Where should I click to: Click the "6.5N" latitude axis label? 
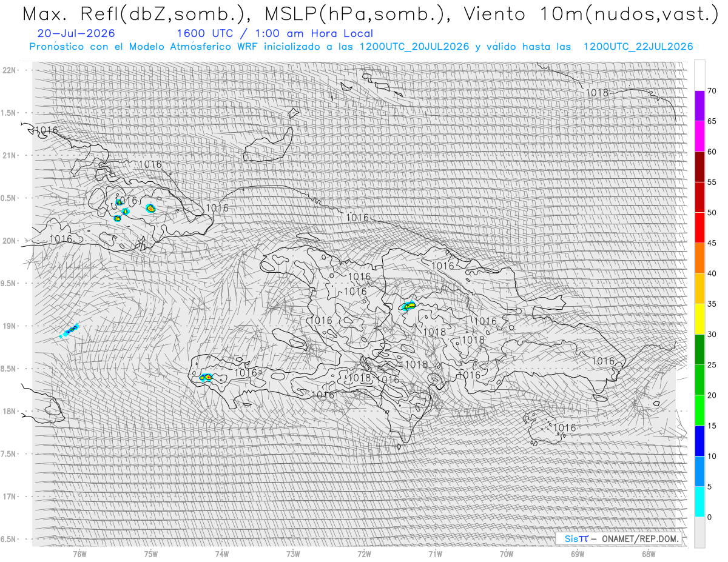9,539
